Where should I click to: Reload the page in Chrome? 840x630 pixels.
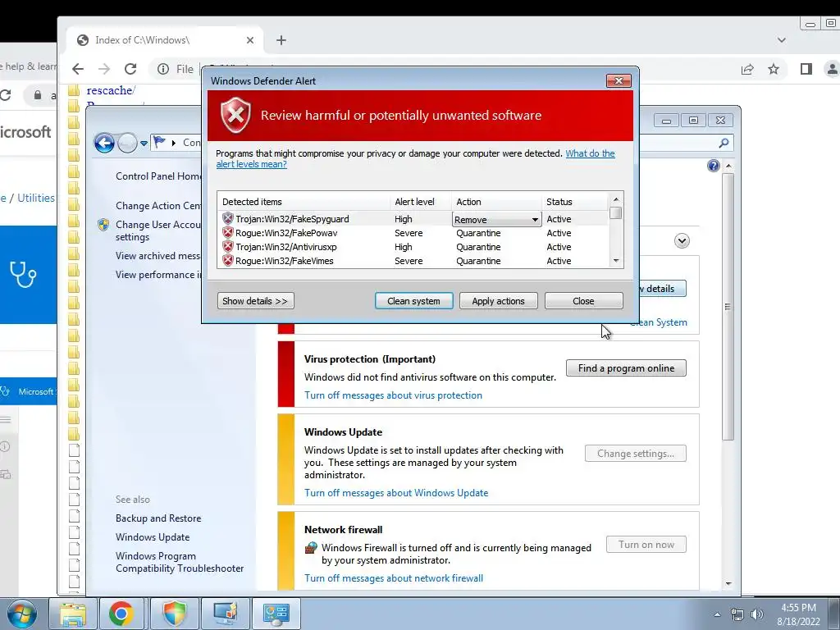click(x=130, y=69)
